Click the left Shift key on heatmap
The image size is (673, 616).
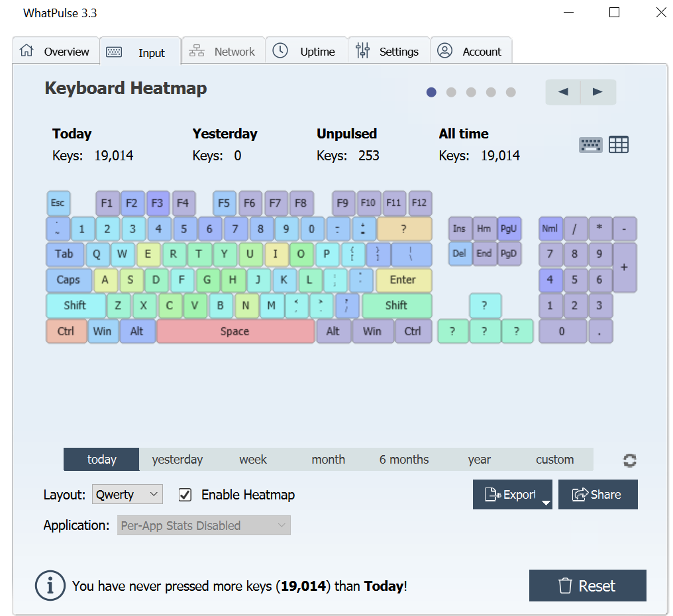[76, 305]
